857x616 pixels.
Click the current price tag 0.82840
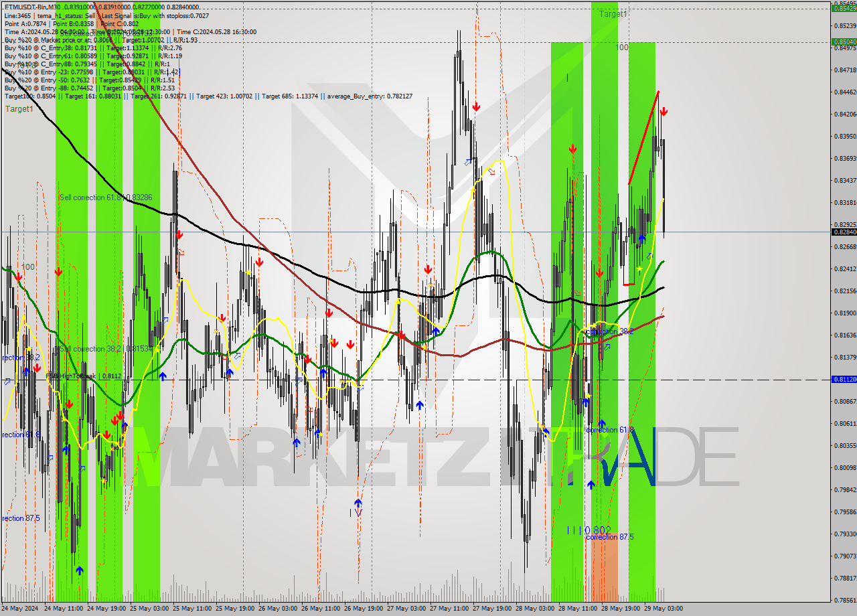pos(844,232)
